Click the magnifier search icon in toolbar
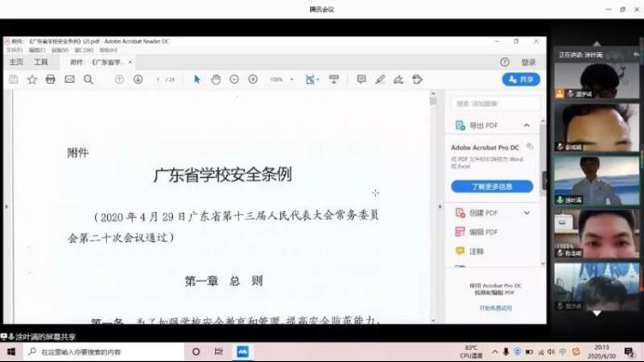The width and height of the screenshot is (644, 362). tap(88, 79)
